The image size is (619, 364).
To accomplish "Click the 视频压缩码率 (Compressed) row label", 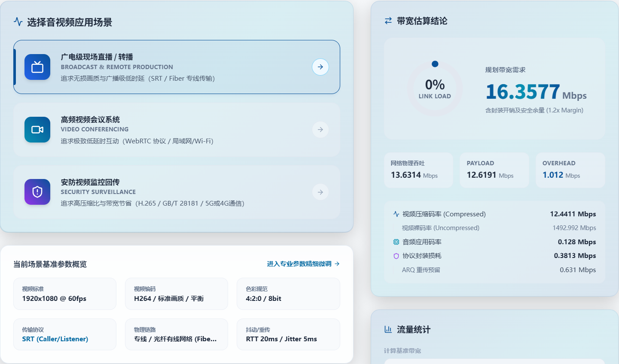I will (x=444, y=214).
